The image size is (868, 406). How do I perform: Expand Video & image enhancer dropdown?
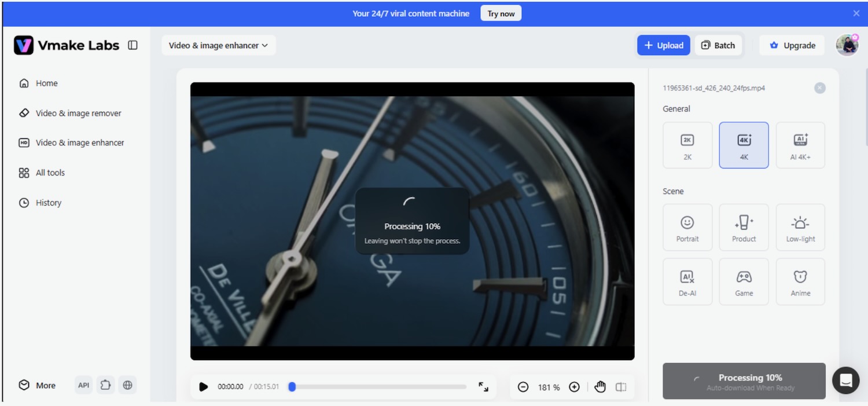coord(219,45)
